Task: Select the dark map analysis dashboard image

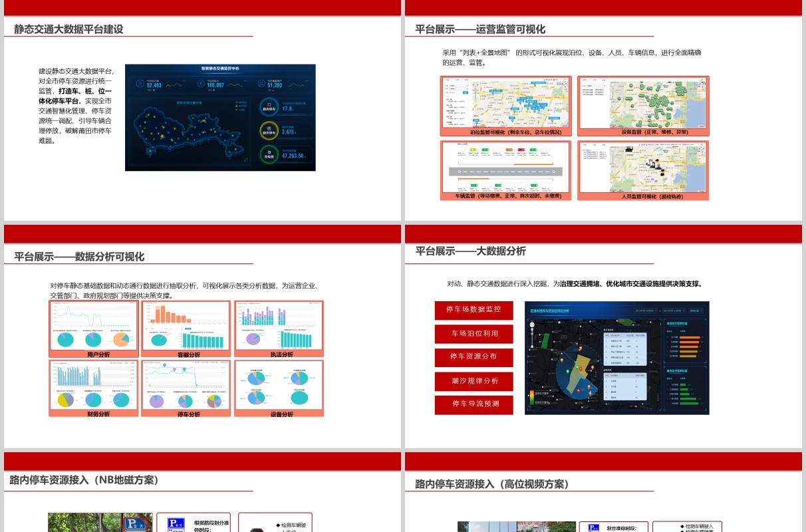Action: [617, 358]
